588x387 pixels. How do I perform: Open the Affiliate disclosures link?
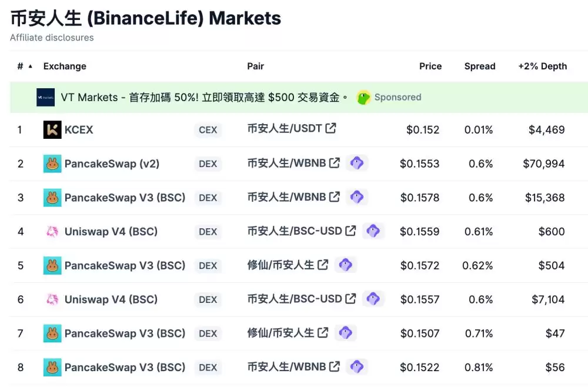(51, 38)
